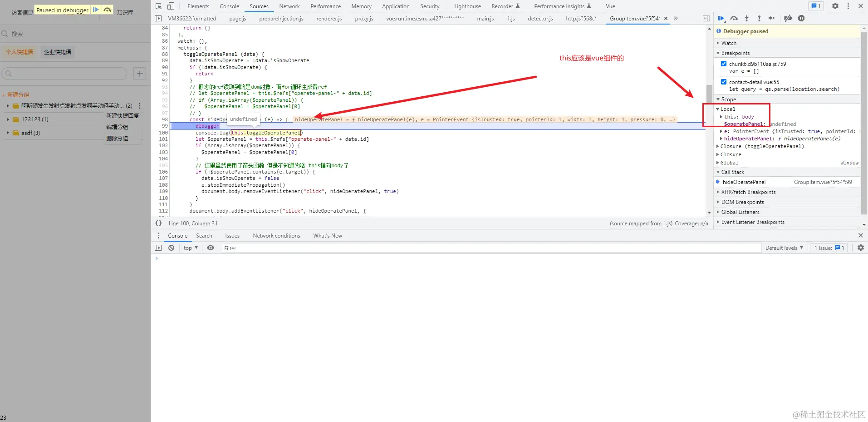The image size is (868, 422).
Task: Close the GroupItem.vue source tab
Action: click(666, 19)
